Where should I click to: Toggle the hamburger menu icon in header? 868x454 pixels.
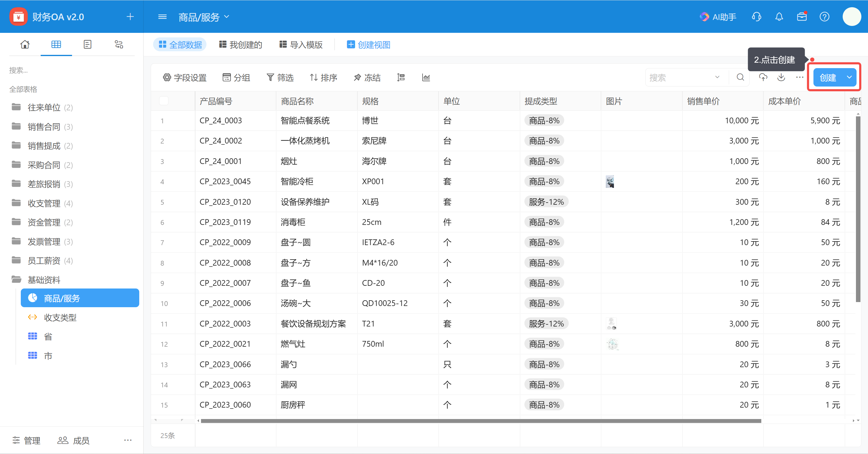tap(162, 17)
